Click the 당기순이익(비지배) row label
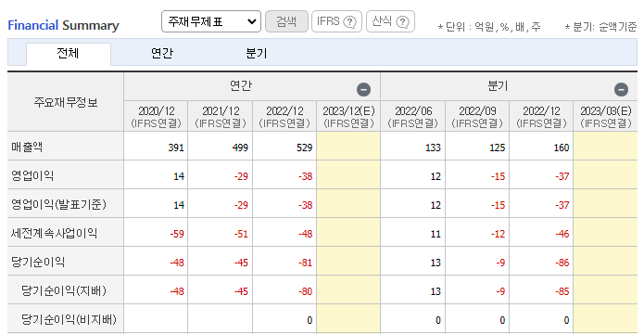644x334 pixels. (69, 319)
